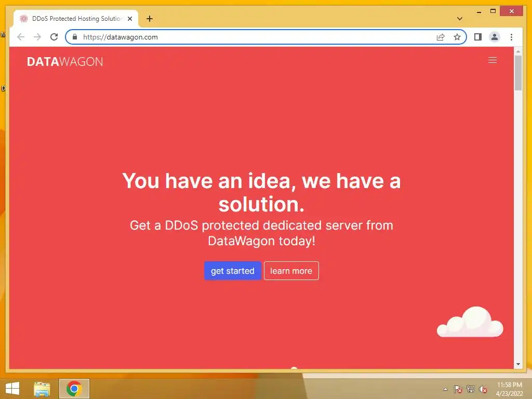Open the taskbar clock showing 11:58 PM
Viewport: 532px width, 399px height.
pos(509,389)
